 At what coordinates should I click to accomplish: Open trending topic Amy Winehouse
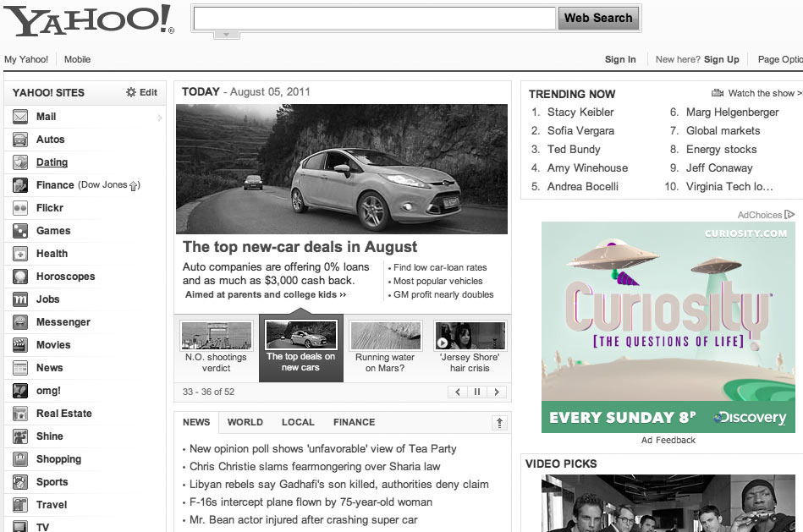(587, 168)
